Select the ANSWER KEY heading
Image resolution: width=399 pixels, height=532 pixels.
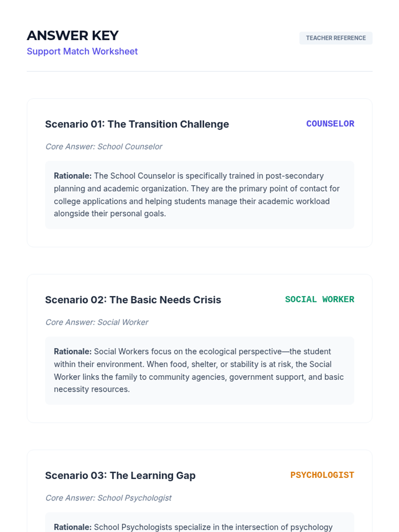coord(72,36)
